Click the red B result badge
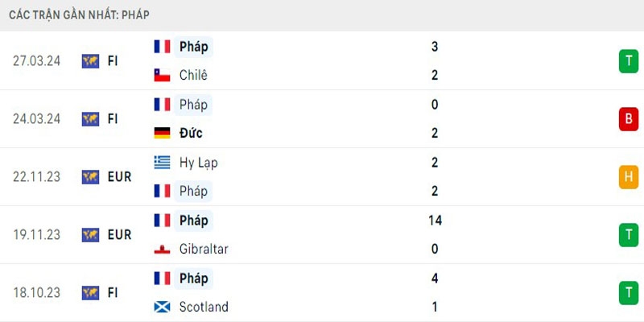This screenshot has width=644, height=322. point(628,119)
